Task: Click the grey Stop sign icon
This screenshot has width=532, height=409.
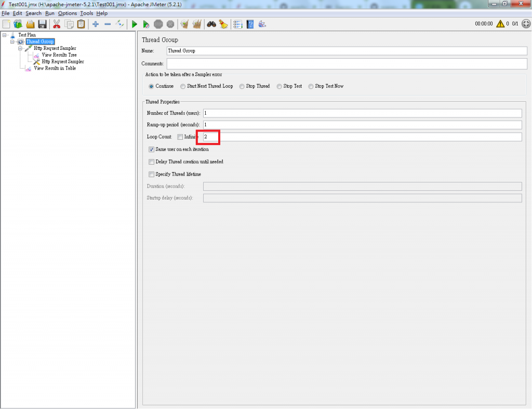Action: click(x=158, y=24)
